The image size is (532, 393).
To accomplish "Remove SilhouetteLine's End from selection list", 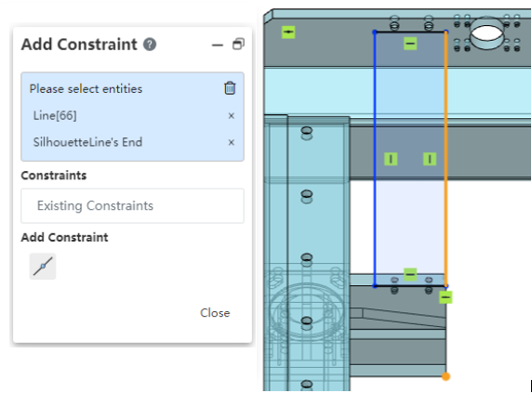I will pos(231,142).
